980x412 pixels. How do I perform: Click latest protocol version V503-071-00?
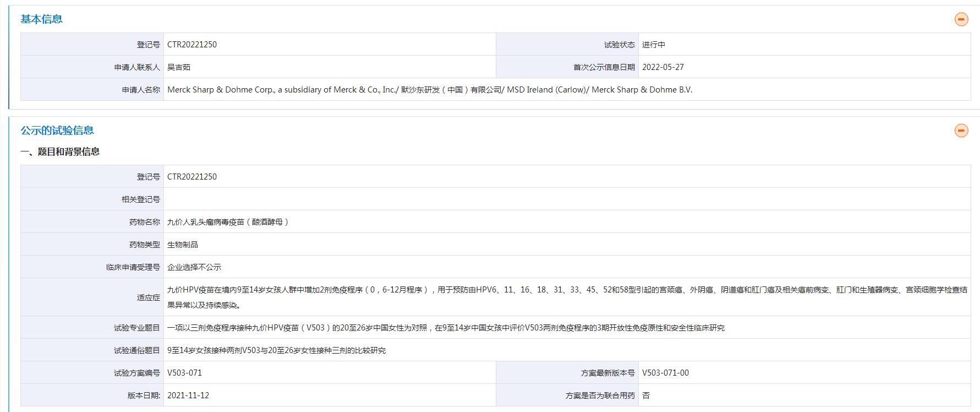point(665,373)
